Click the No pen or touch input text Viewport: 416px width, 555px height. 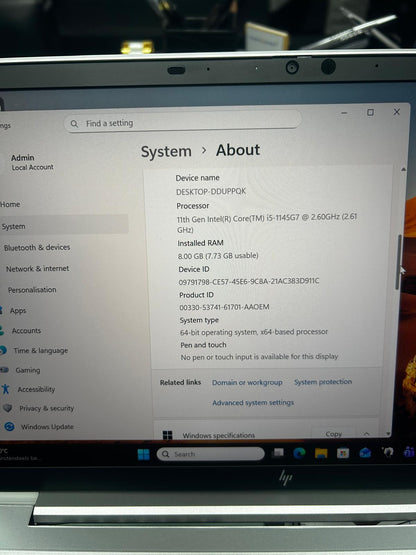coord(260,357)
